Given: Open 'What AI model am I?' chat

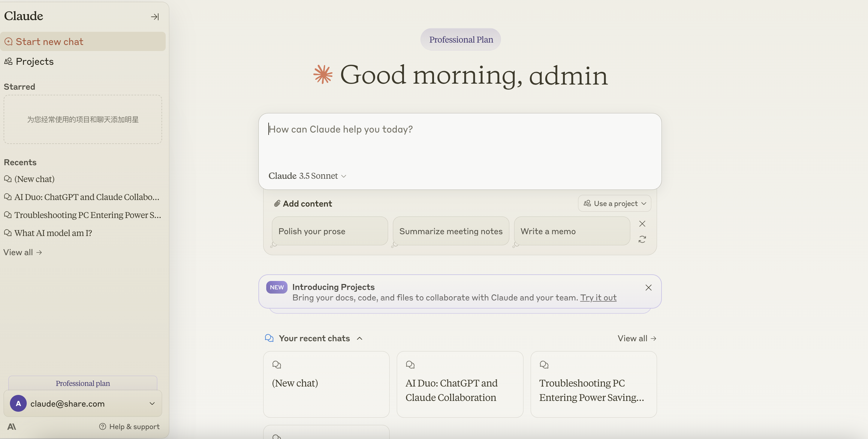Looking at the screenshot, I should pyautogui.click(x=48, y=233).
